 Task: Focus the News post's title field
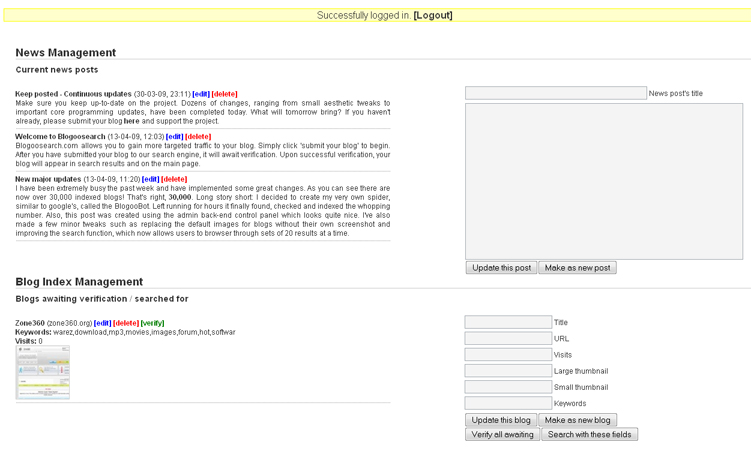click(x=556, y=93)
